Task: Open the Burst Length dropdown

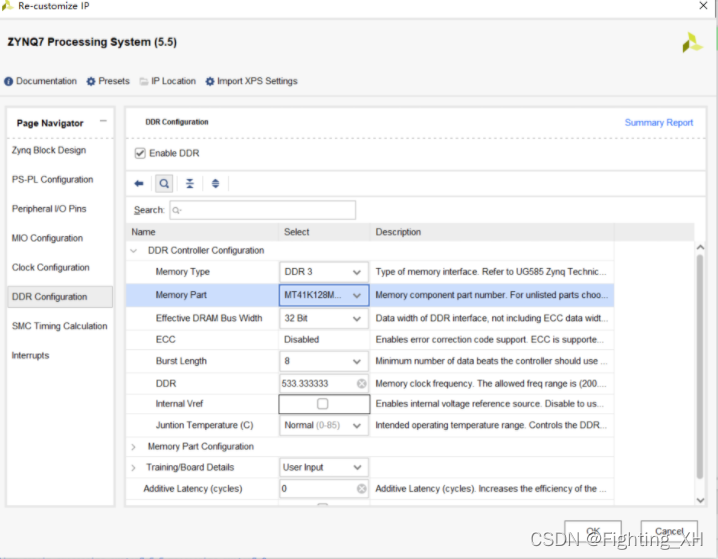Action: click(x=324, y=361)
